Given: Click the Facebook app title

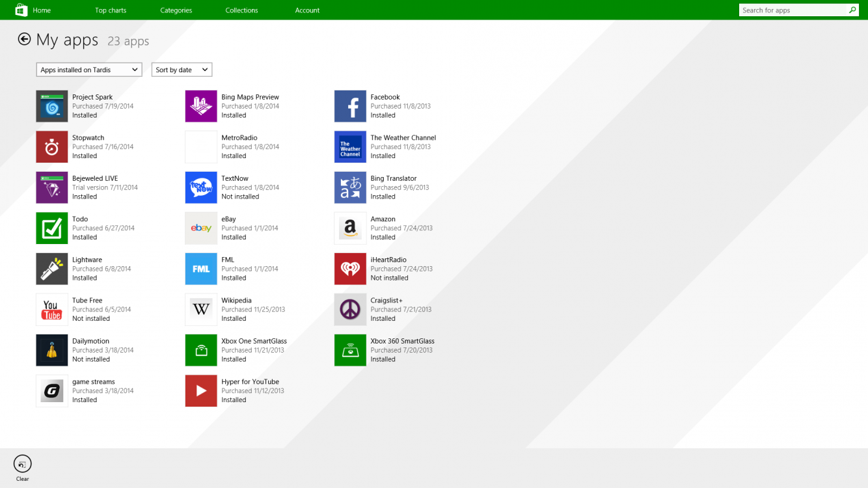Looking at the screenshot, I should (x=385, y=97).
